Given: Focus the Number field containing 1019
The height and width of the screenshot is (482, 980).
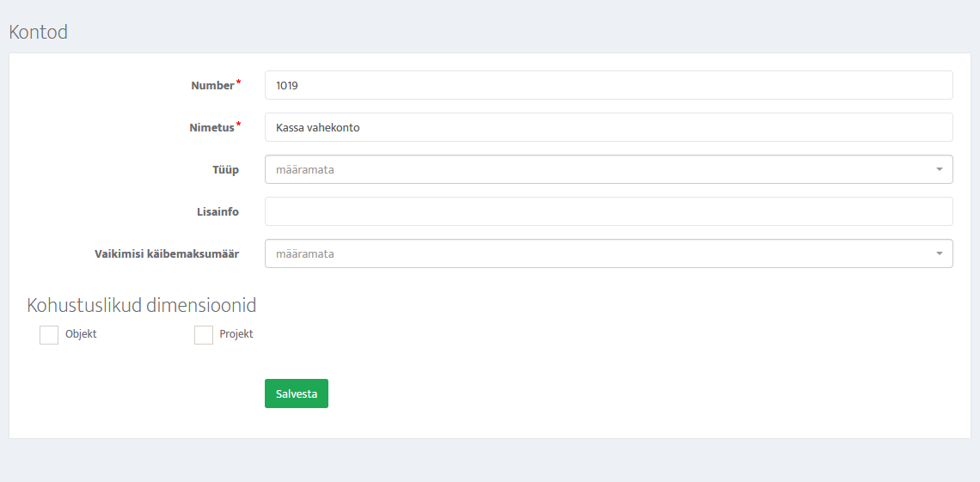Looking at the screenshot, I should pos(609,85).
